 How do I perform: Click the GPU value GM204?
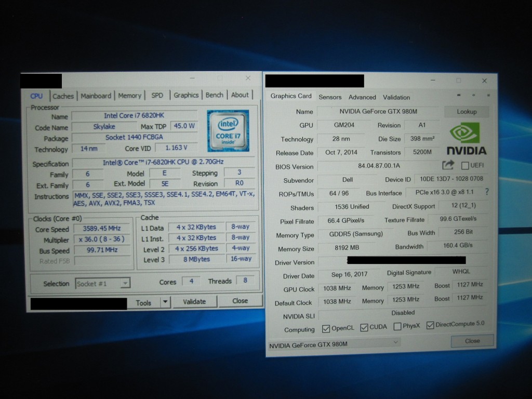(x=344, y=125)
